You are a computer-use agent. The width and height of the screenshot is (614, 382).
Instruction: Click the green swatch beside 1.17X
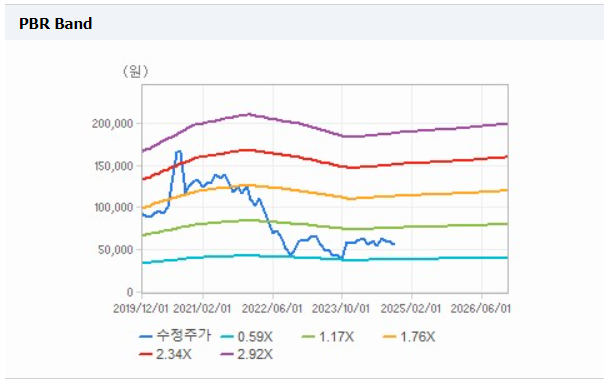pyautogui.click(x=309, y=337)
